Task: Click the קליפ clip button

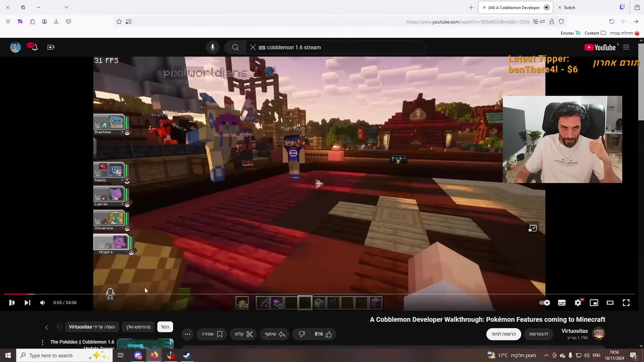Action: coord(244,334)
